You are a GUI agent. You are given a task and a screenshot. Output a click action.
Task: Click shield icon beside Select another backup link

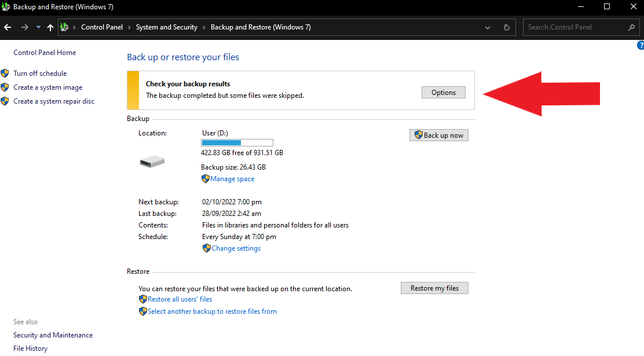[143, 311]
